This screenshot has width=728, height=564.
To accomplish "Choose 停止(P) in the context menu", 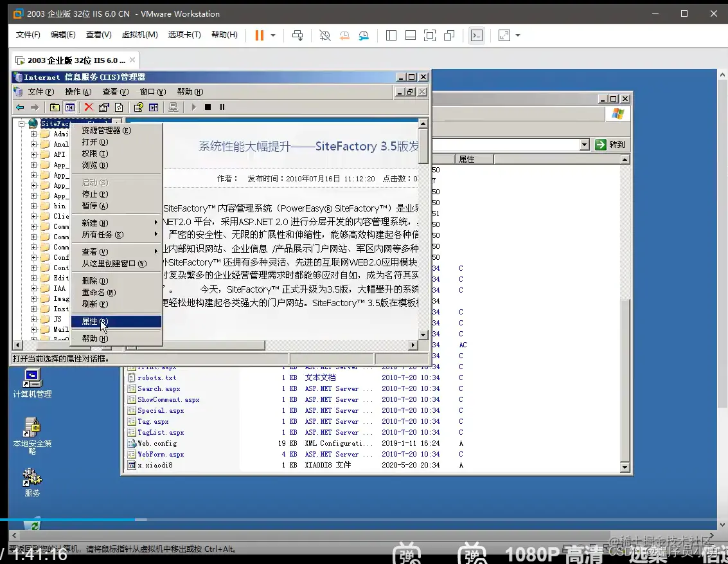I will coord(116,194).
